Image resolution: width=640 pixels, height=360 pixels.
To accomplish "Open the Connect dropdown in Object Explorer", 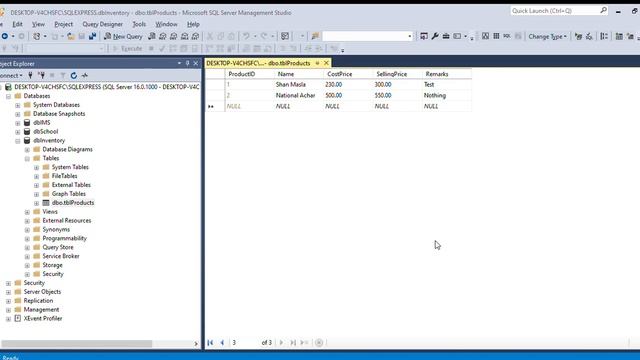I will pos(11,76).
